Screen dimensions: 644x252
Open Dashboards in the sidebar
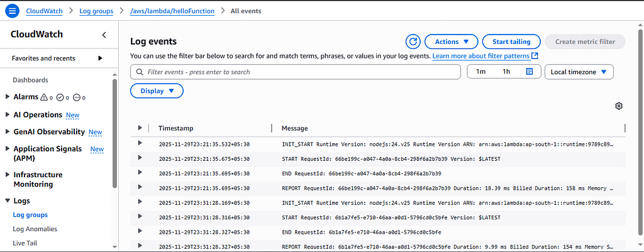30,80
